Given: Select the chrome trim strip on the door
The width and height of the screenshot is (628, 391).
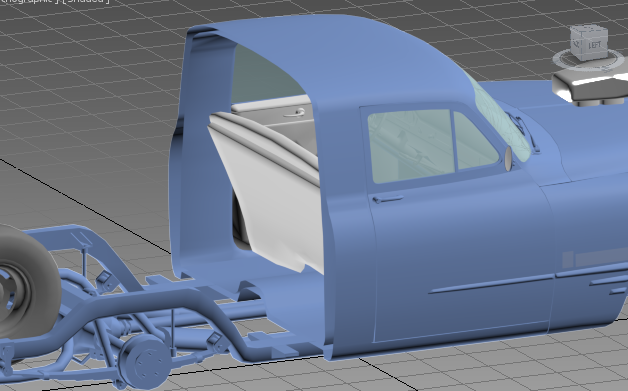Looking at the screenshot, I should [x=491, y=285].
